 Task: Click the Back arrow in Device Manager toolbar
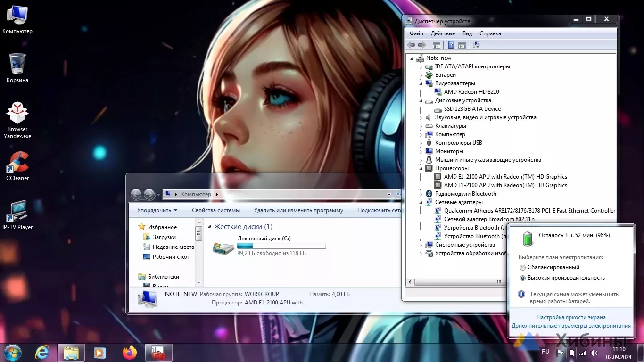pyautogui.click(x=411, y=45)
